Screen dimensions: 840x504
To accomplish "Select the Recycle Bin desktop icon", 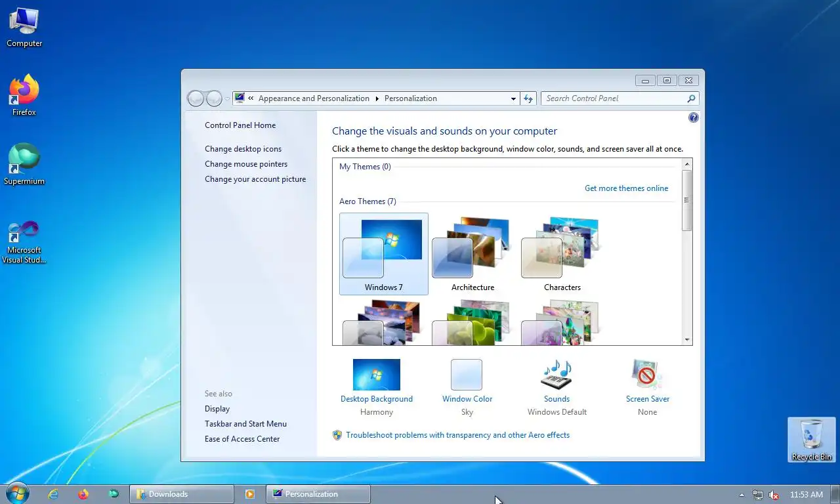I will (812, 440).
